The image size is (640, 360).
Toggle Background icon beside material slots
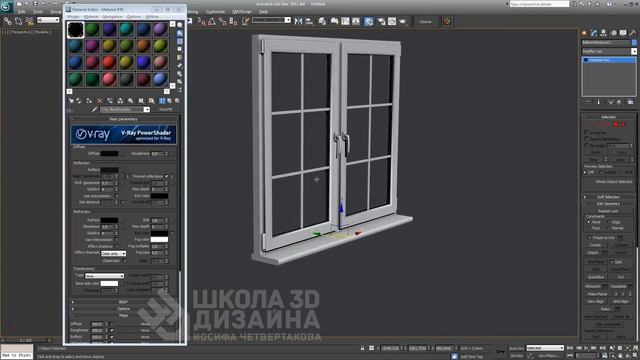[x=180, y=42]
